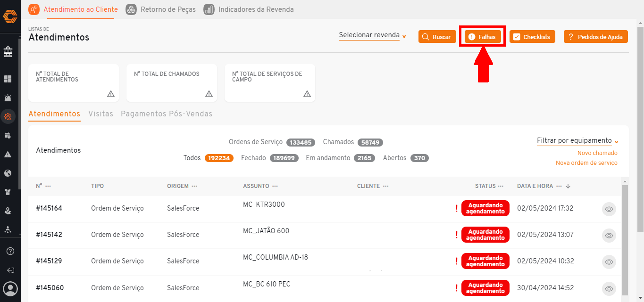Select the Visitas sub-tab
The image size is (644, 302).
tap(100, 114)
